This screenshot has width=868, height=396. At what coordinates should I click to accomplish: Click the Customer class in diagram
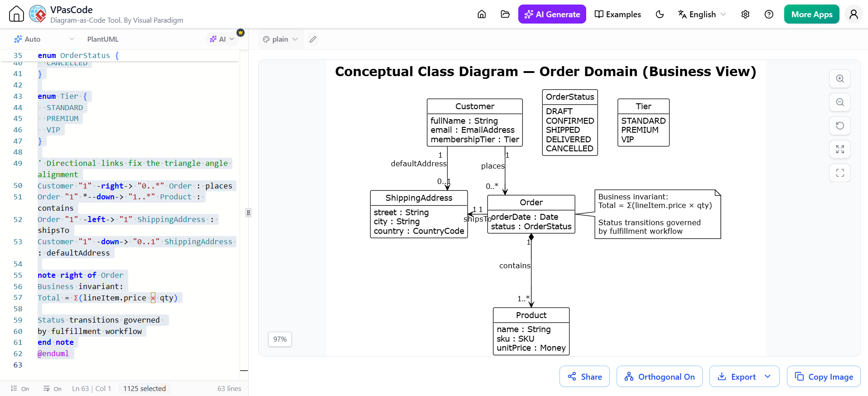point(475,122)
